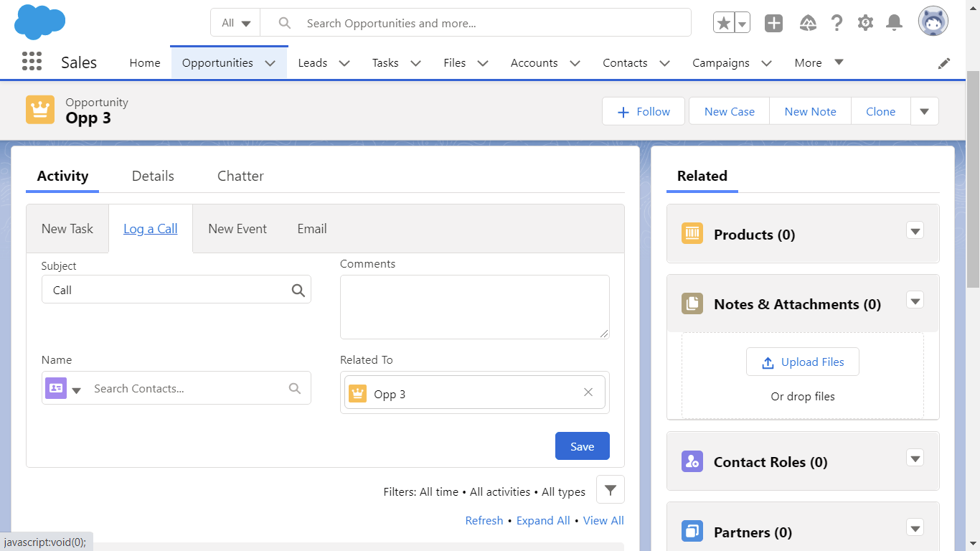Expand the Accounts tab chevron

click(575, 63)
